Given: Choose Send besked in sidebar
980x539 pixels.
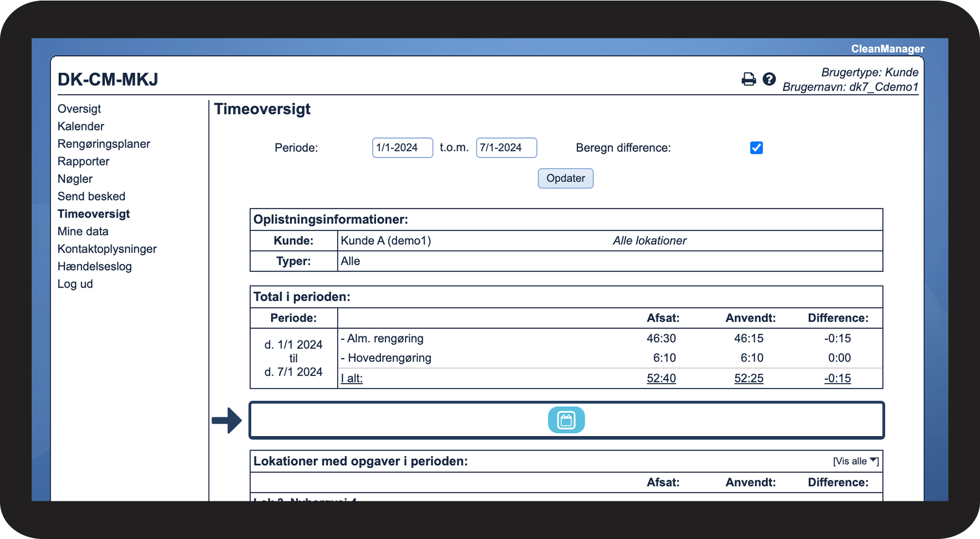Looking at the screenshot, I should (92, 196).
